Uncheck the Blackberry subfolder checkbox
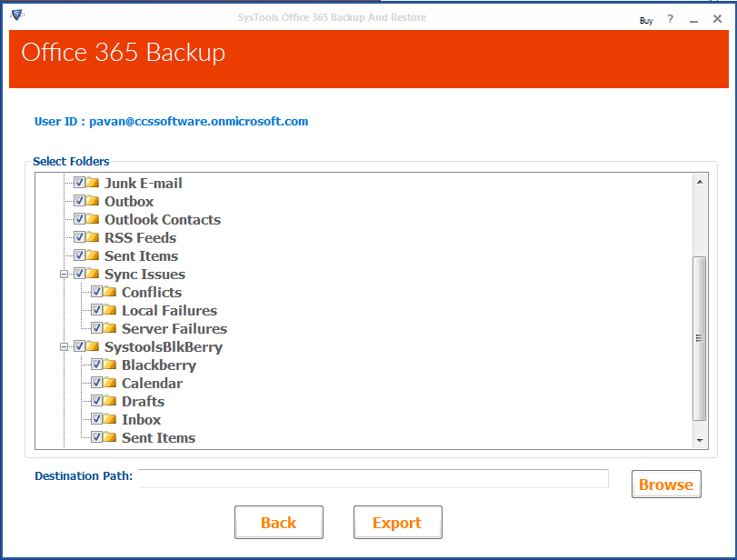737x560 pixels. click(97, 364)
